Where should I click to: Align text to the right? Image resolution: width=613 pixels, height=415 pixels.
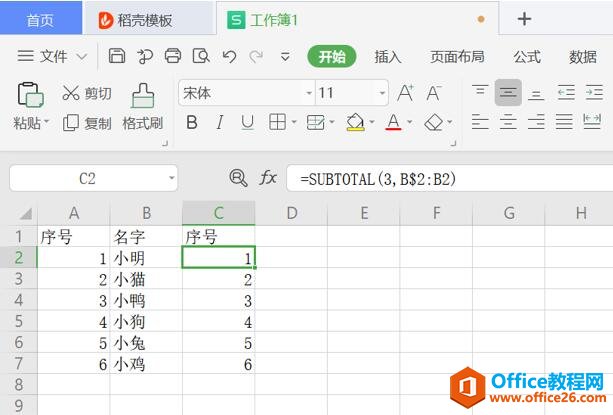click(536, 122)
